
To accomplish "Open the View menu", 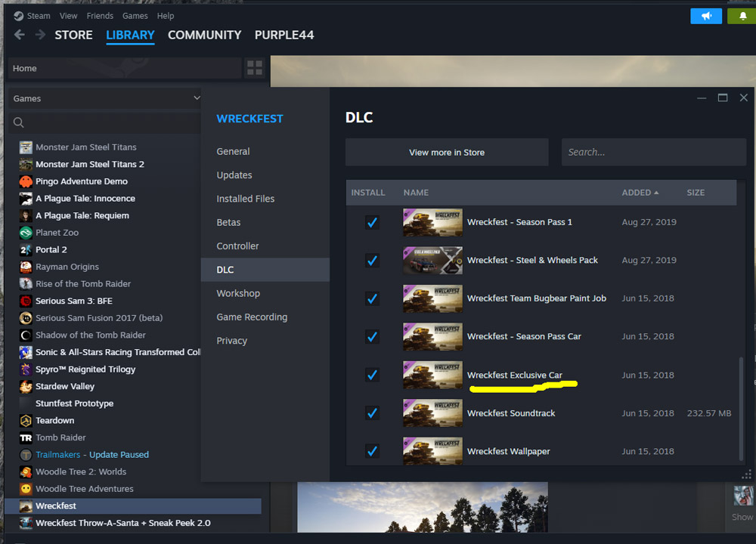I will (69, 16).
